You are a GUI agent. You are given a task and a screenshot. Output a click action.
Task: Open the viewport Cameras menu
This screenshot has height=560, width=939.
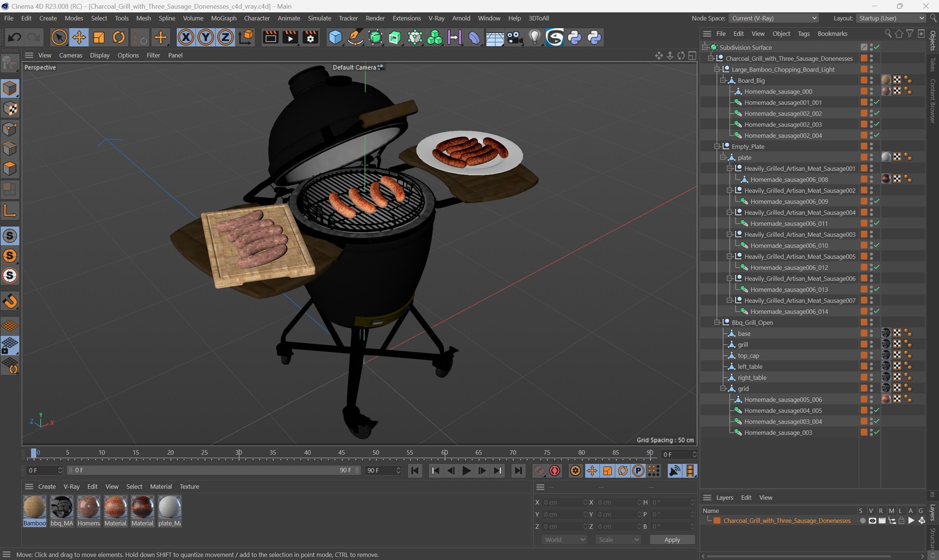point(71,55)
